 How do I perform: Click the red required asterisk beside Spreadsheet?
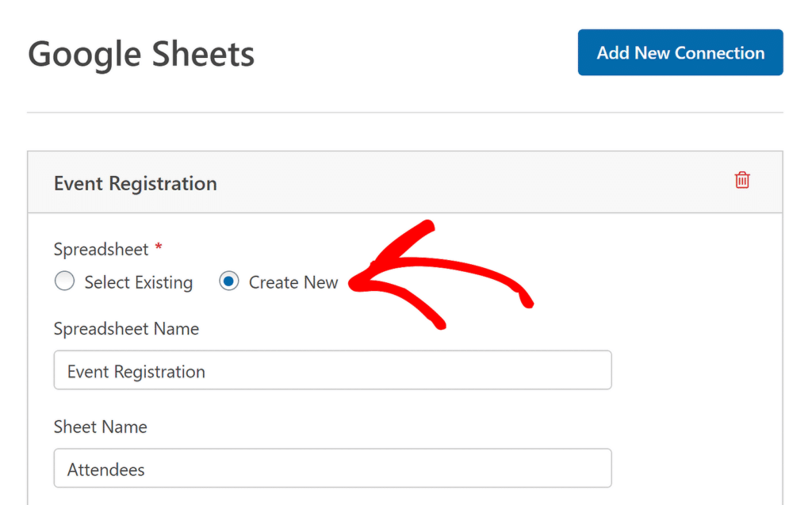(159, 248)
